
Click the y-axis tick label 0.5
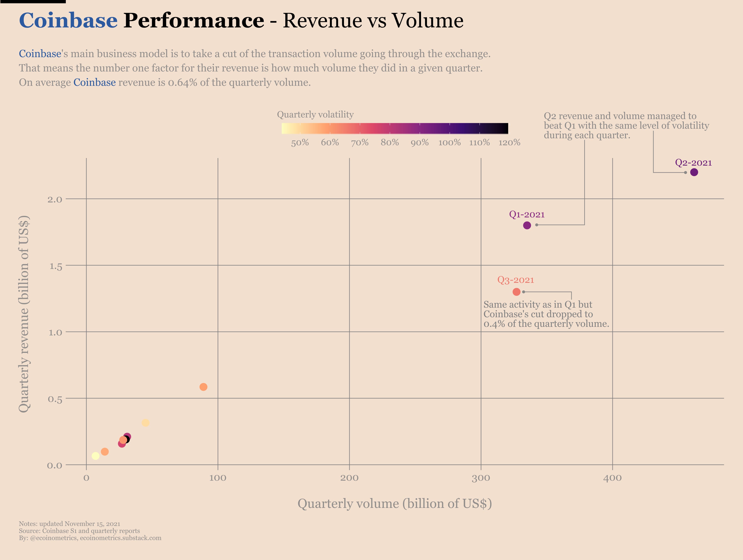click(55, 399)
